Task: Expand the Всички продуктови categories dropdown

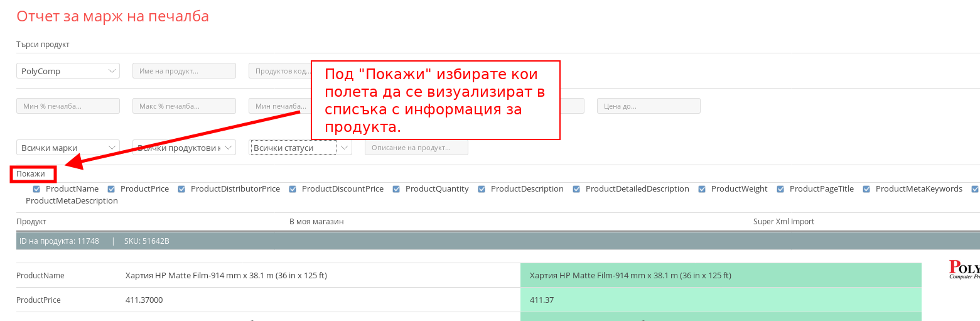Action: pos(183,148)
